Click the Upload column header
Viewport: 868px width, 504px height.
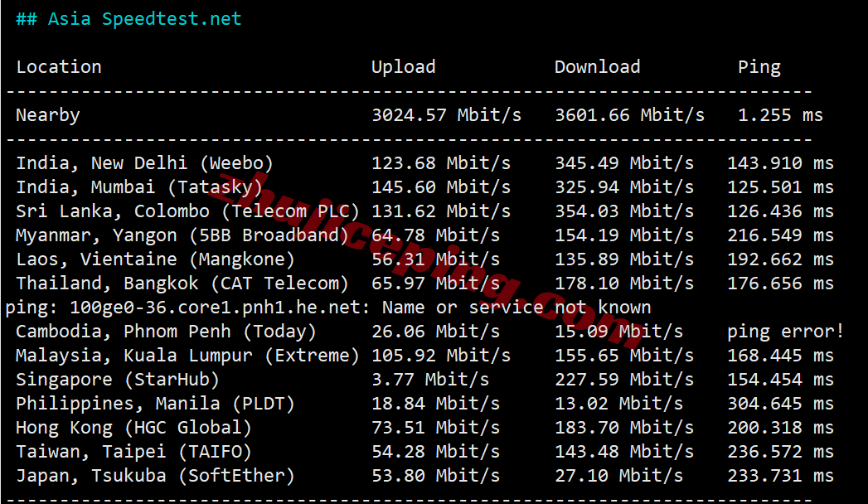pos(403,67)
